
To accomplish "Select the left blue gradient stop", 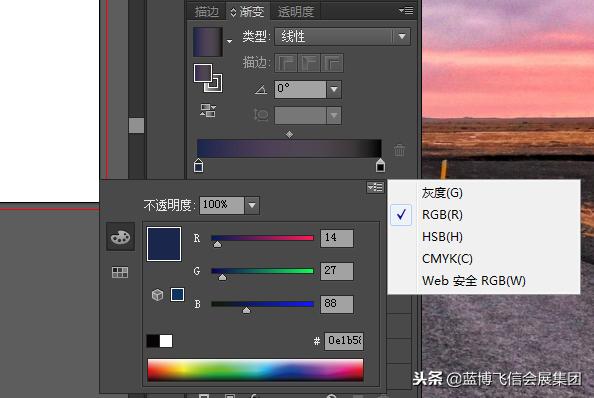I will tap(199, 165).
